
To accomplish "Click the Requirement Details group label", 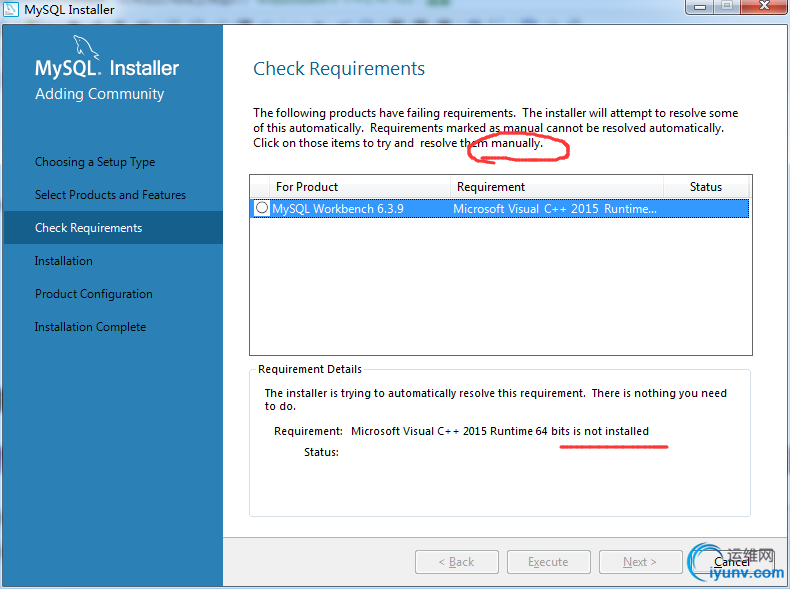I will pos(310,369).
